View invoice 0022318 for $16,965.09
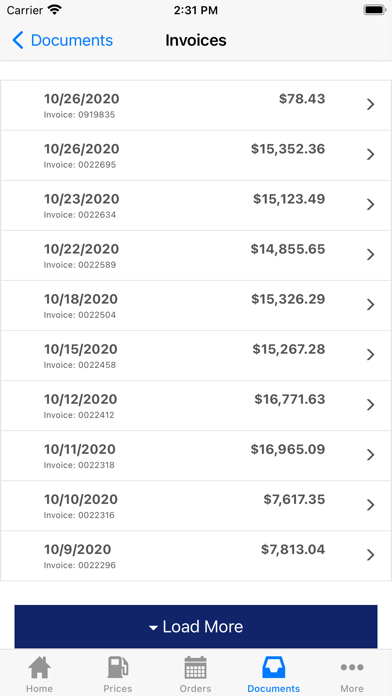The width and height of the screenshot is (392, 696). [x=196, y=456]
